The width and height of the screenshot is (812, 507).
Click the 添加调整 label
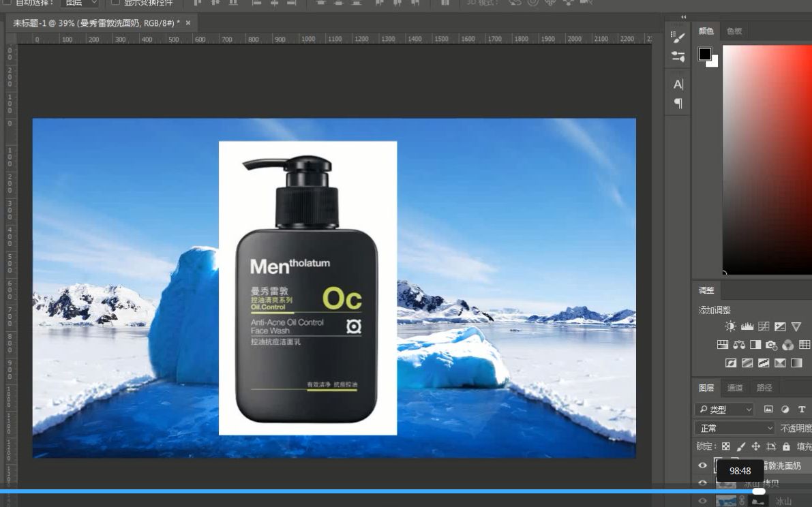pos(714,310)
